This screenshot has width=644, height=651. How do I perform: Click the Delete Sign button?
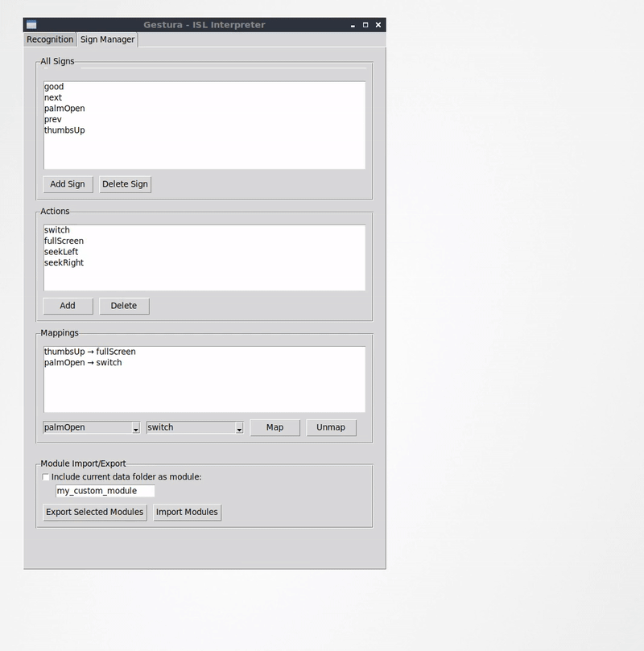point(125,184)
